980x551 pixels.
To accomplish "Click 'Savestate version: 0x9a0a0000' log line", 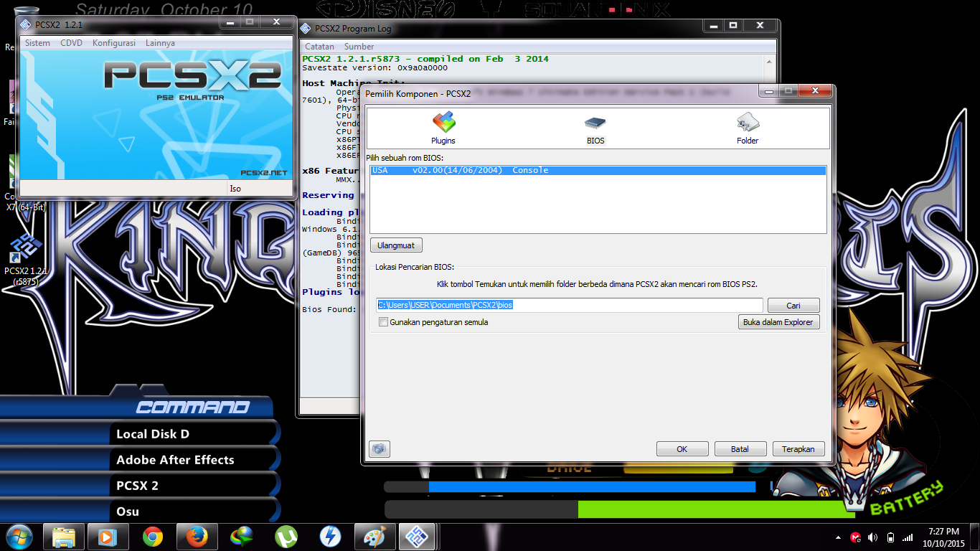I will pos(374,67).
